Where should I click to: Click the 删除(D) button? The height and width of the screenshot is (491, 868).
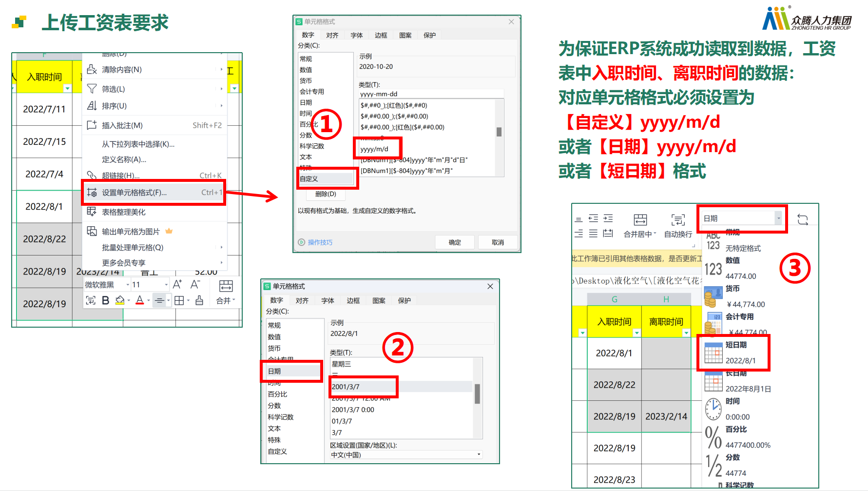pos(326,194)
